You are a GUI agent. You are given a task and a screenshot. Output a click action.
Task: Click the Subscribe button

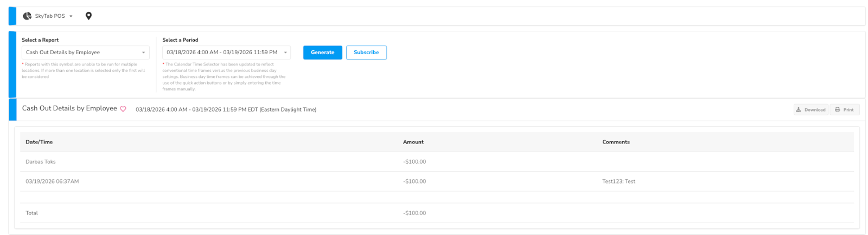[x=366, y=53]
